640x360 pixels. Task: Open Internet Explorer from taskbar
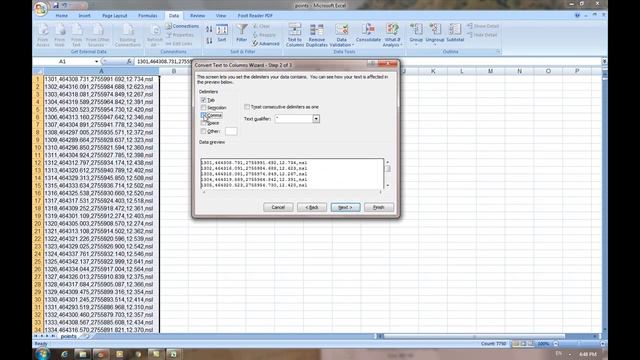pos(64,354)
